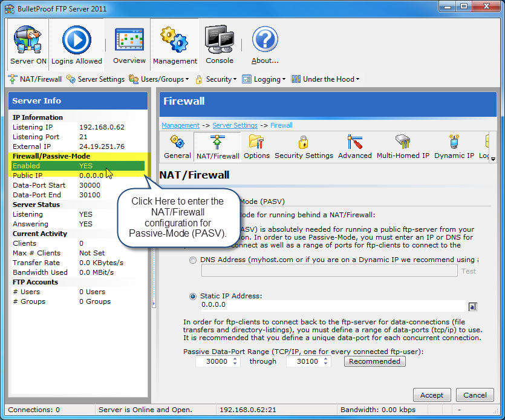Click the Data-Port Start row
Screen dimensions: 505x420
[x=78, y=185]
